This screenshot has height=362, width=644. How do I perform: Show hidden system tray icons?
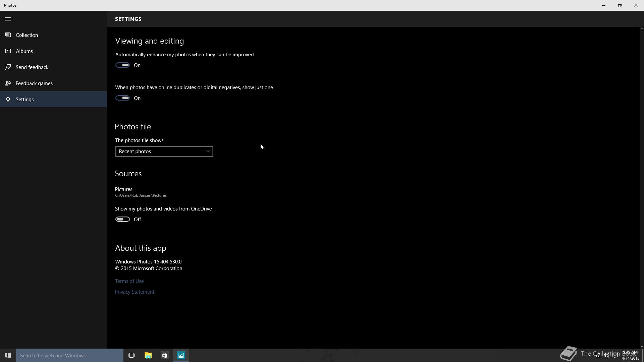tap(589, 355)
